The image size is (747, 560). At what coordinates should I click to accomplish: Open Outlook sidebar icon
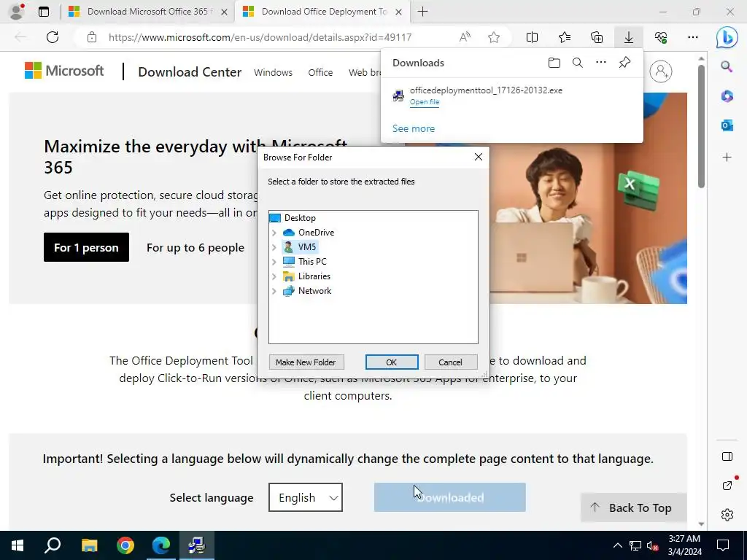[x=727, y=125]
